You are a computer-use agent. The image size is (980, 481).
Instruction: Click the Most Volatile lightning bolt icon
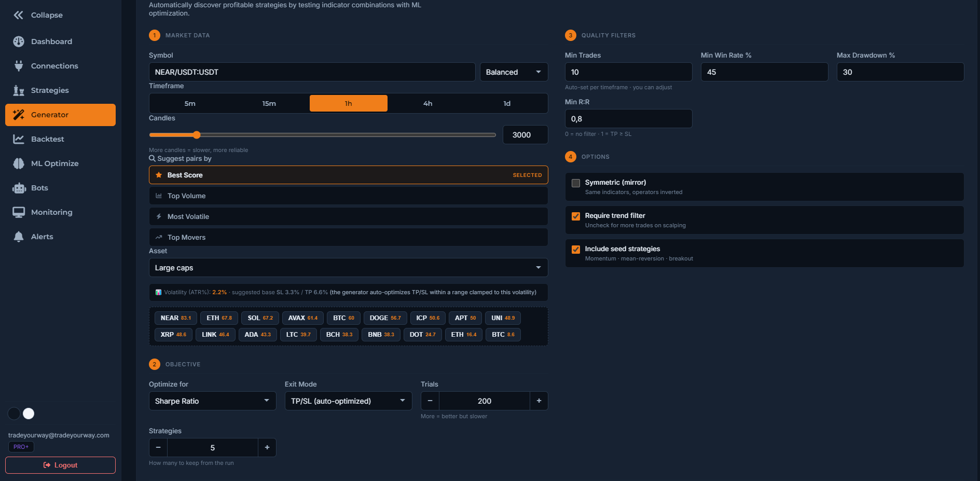(x=159, y=216)
